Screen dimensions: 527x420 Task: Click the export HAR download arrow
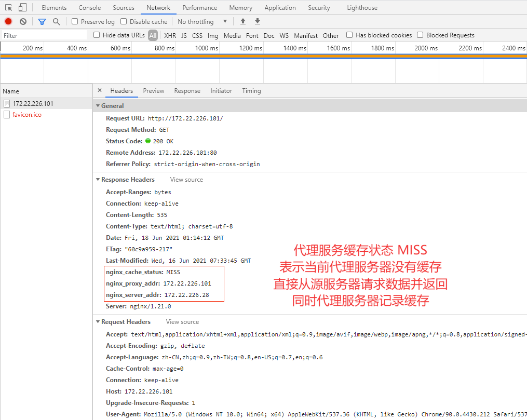(258, 21)
